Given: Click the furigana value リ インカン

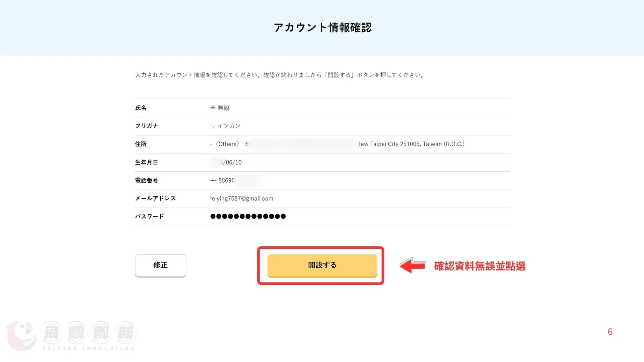Looking at the screenshot, I should [225, 126].
